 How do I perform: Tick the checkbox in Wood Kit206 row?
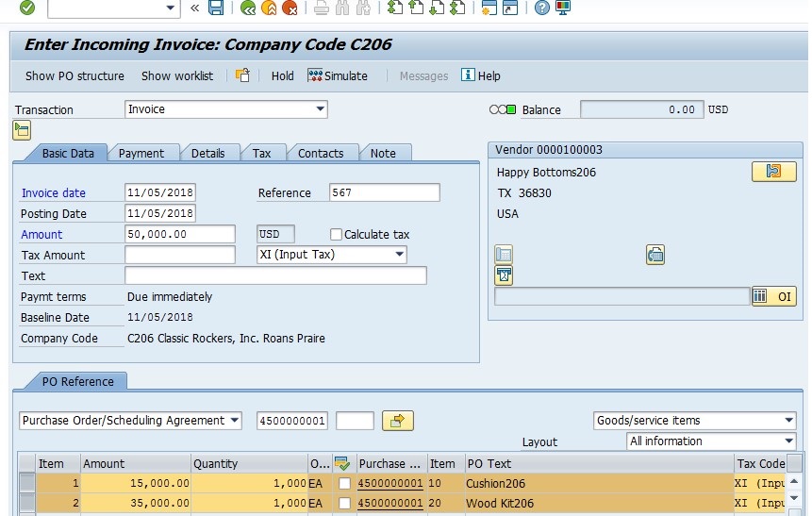tap(344, 504)
